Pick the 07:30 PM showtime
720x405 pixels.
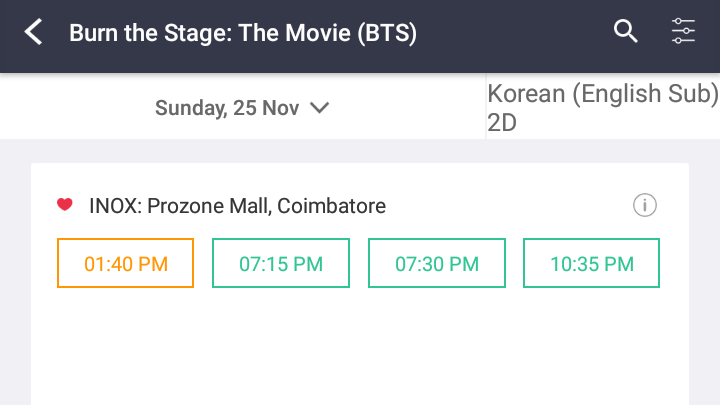pyautogui.click(x=437, y=264)
